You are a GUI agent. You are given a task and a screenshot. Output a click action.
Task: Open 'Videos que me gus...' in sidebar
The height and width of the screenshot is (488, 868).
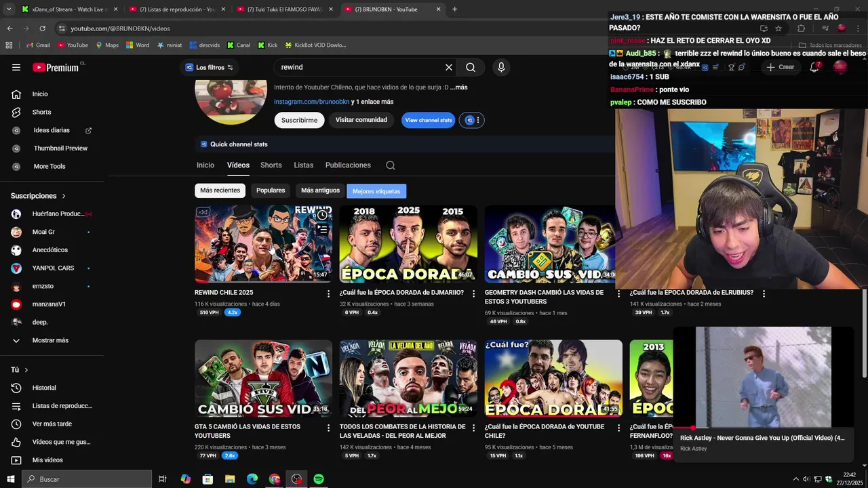(x=60, y=442)
